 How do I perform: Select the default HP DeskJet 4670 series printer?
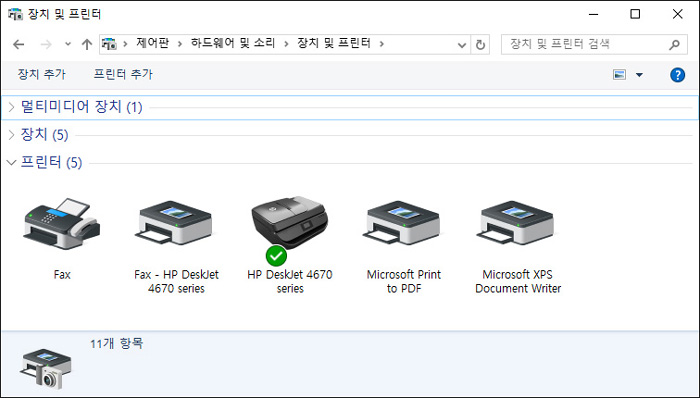(290, 223)
